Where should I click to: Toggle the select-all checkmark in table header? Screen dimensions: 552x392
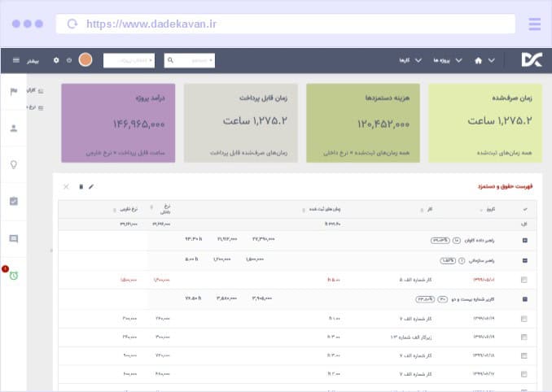(525, 209)
